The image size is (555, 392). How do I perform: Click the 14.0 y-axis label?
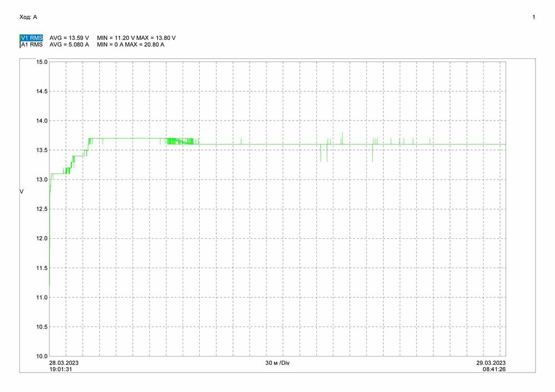42,120
